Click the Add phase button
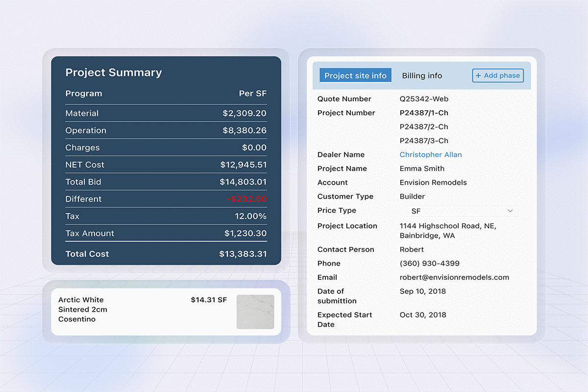The height and width of the screenshot is (392, 588). (498, 75)
